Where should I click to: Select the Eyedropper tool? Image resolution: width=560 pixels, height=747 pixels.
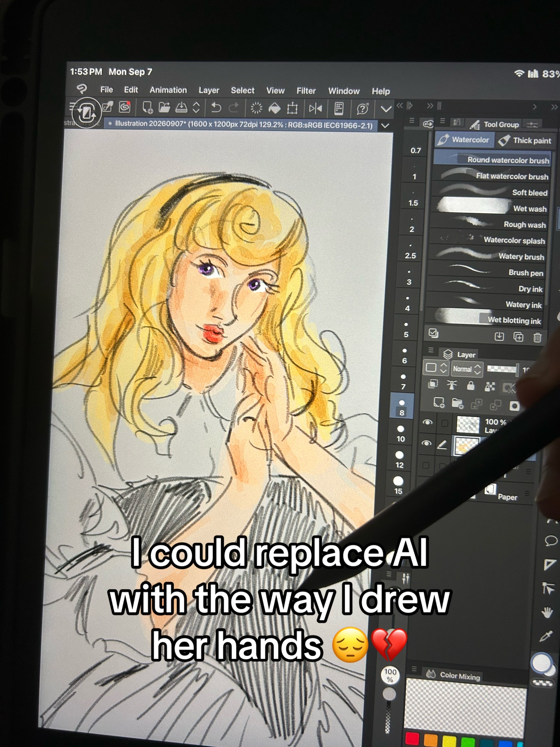coord(546,636)
